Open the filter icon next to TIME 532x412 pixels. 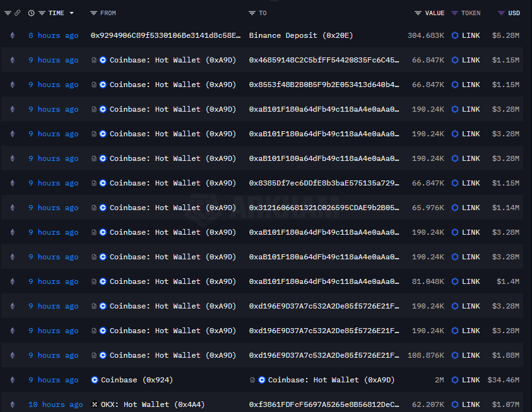[x=42, y=13]
